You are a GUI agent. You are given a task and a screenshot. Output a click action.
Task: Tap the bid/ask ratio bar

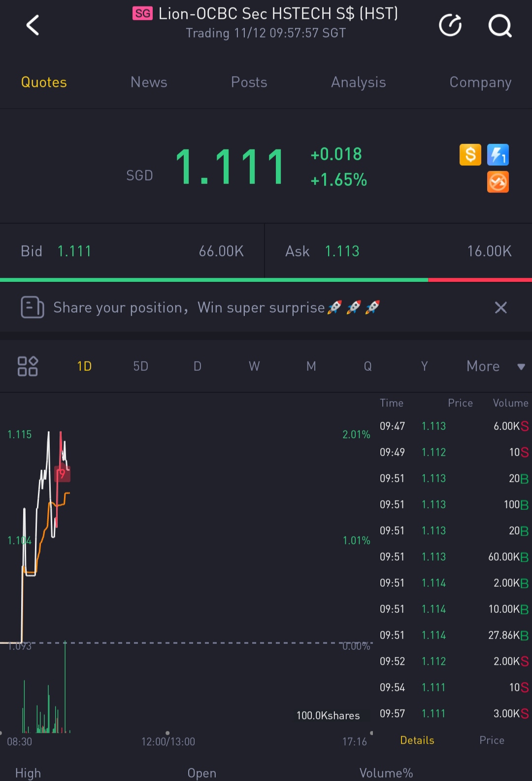click(x=266, y=280)
